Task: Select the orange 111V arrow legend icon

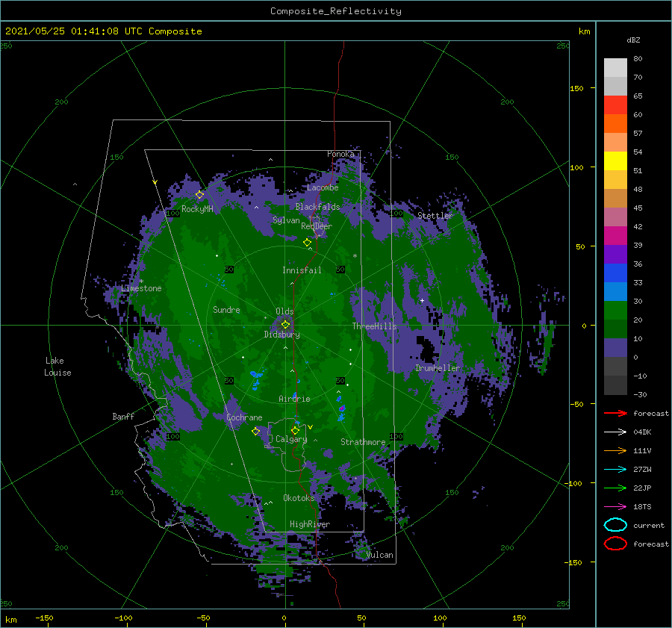Action: coord(615,450)
